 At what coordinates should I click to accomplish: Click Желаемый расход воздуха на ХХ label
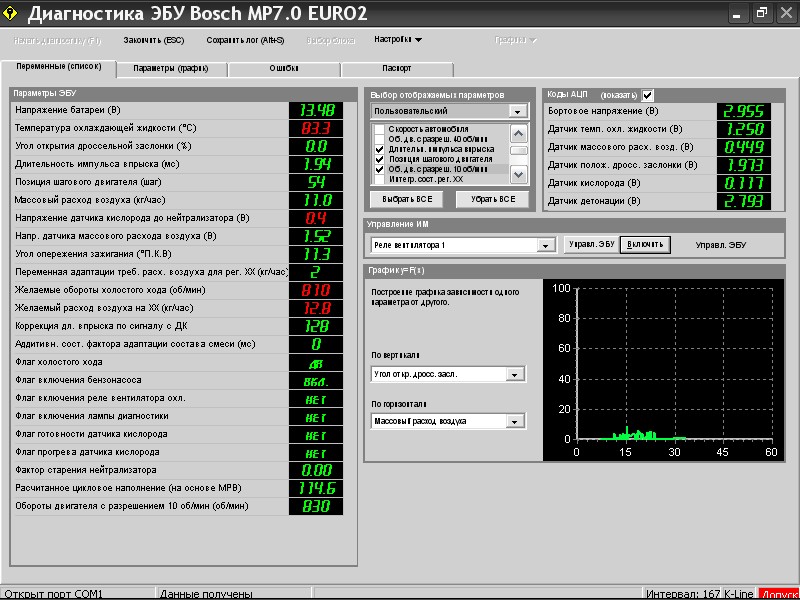tap(104, 308)
